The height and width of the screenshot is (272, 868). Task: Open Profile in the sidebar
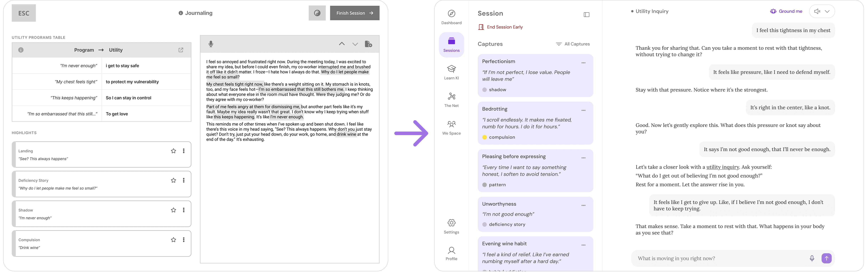click(452, 254)
